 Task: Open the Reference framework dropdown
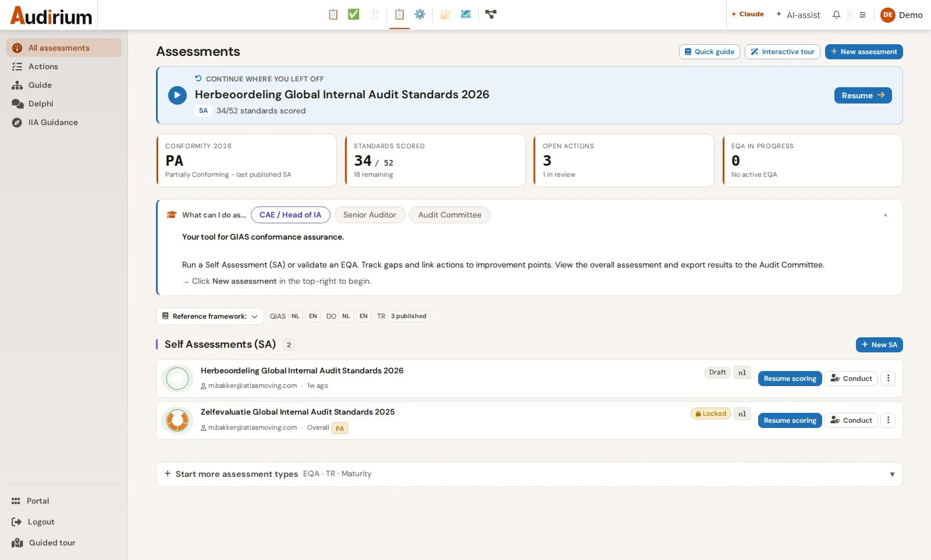pos(210,316)
